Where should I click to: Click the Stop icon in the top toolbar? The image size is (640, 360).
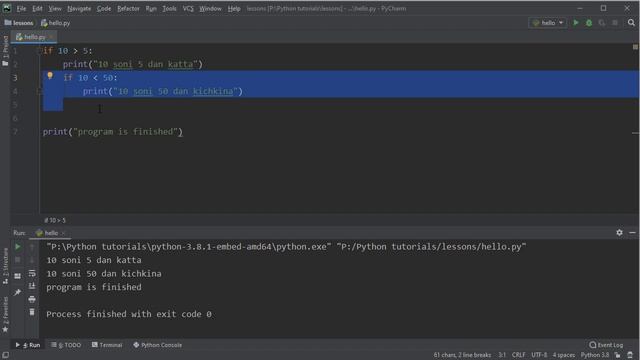click(x=615, y=23)
